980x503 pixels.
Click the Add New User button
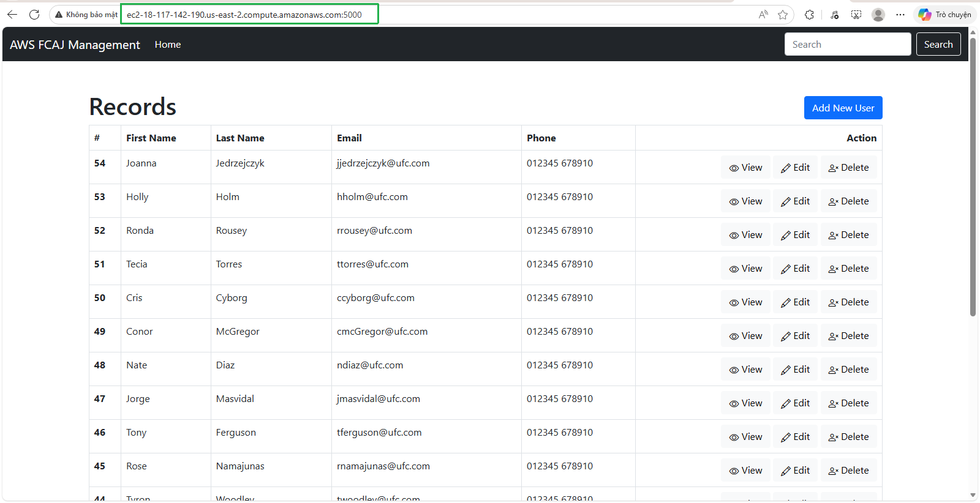[843, 108]
